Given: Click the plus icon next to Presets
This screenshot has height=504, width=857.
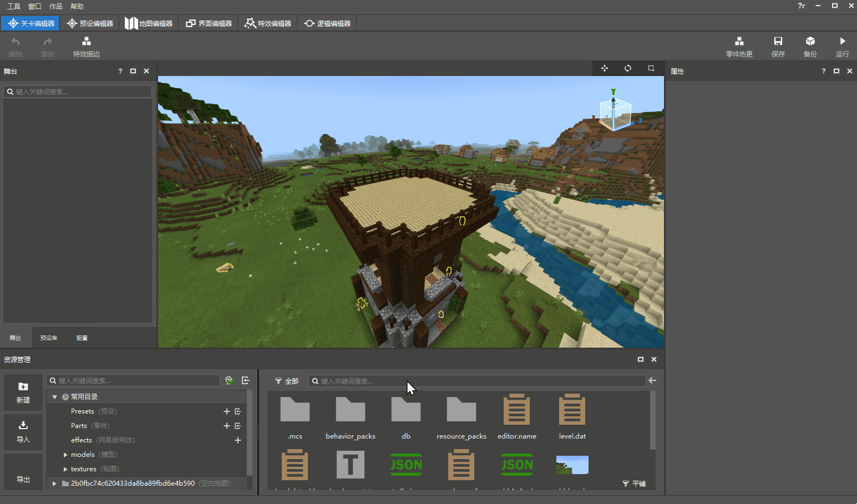Looking at the screenshot, I should click(x=226, y=411).
